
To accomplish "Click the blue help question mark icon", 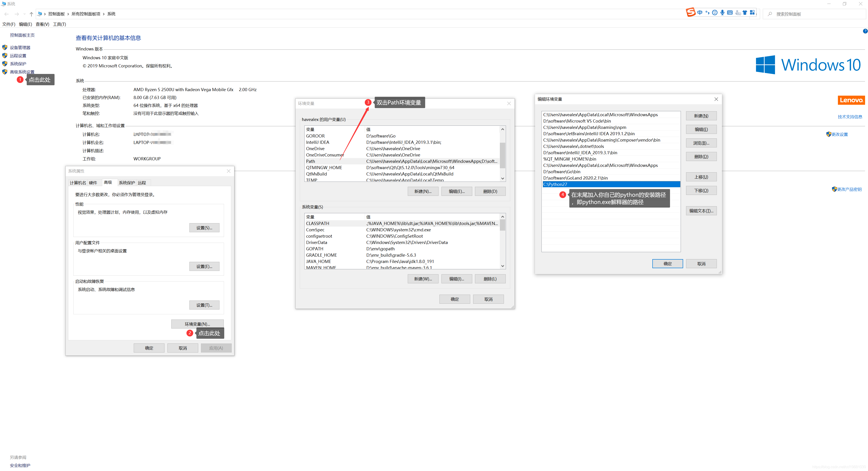I will coord(865,31).
